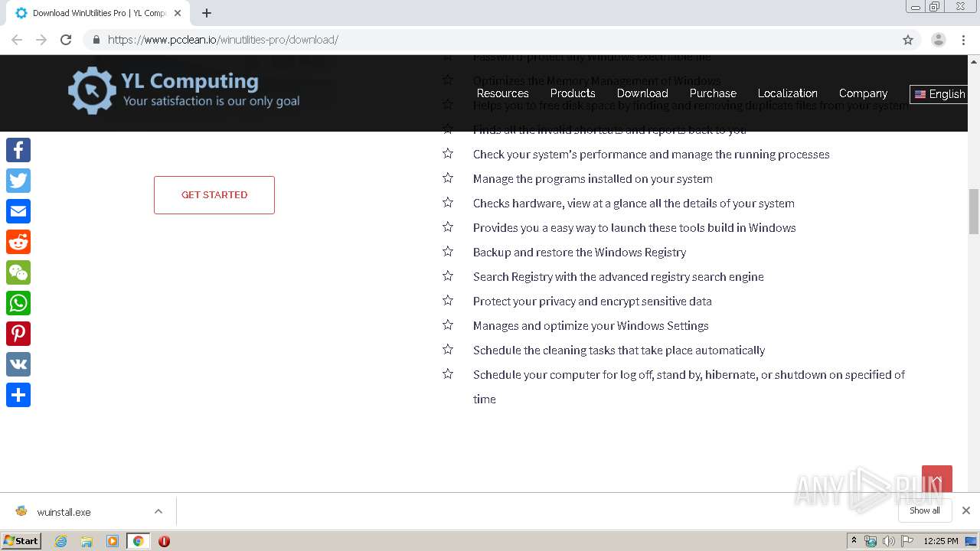Open the Start menu
The width and height of the screenshot is (980, 551).
coord(21,541)
